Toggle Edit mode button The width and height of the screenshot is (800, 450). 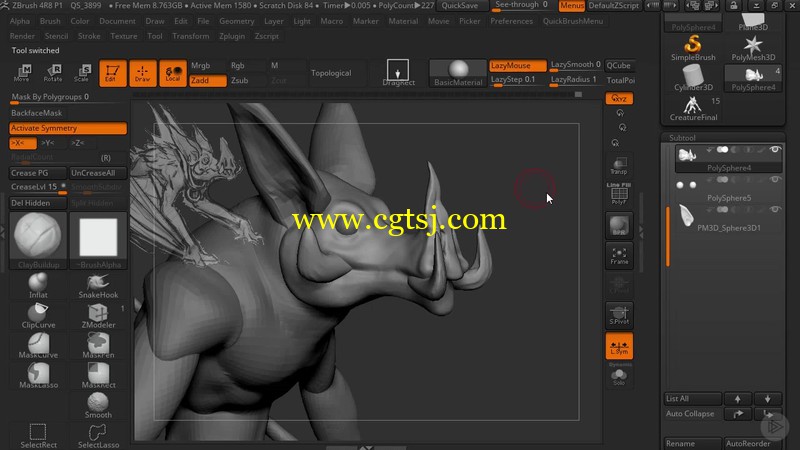click(112, 73)
